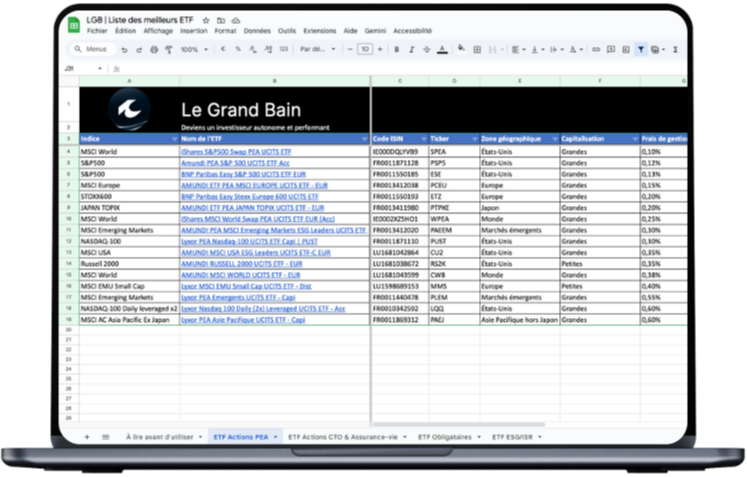
Task: Open the zoom 100% dropdown
Action: click(x=194, y=49)
